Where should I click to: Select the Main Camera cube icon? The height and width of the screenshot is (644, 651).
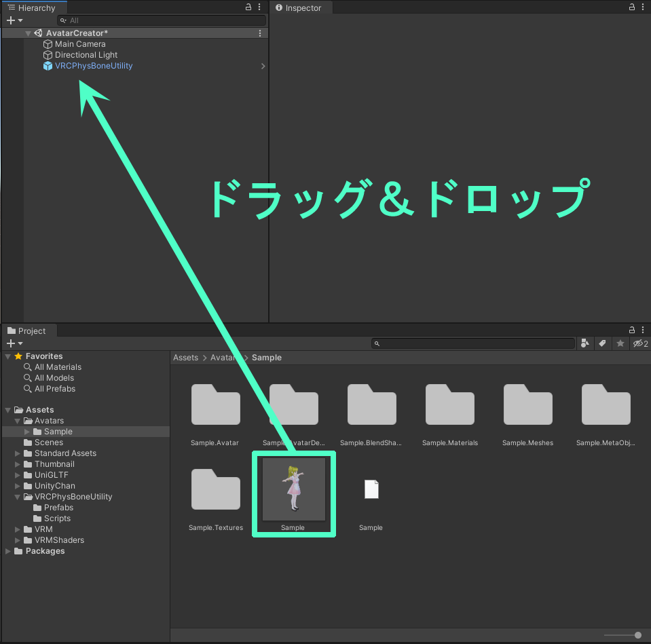(x=48, y=43)
